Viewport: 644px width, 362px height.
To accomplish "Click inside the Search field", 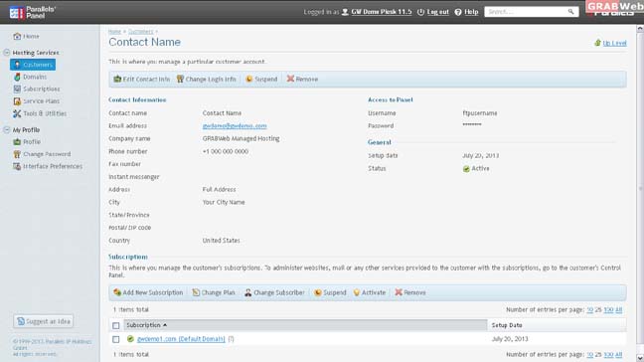I will [526, 12].
